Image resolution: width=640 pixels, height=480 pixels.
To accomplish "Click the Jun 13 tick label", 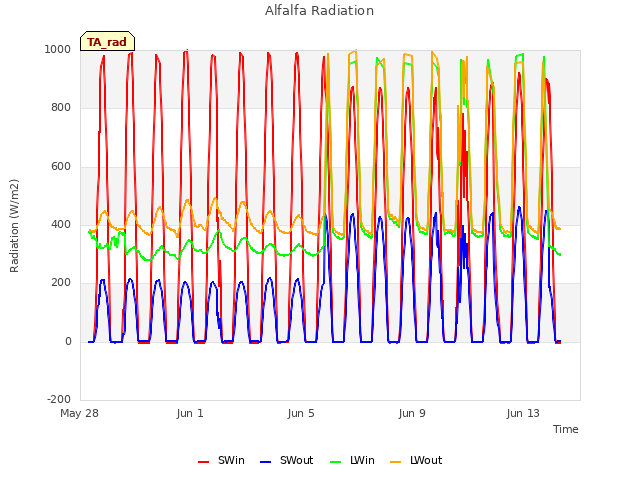I will coord(523,413).
